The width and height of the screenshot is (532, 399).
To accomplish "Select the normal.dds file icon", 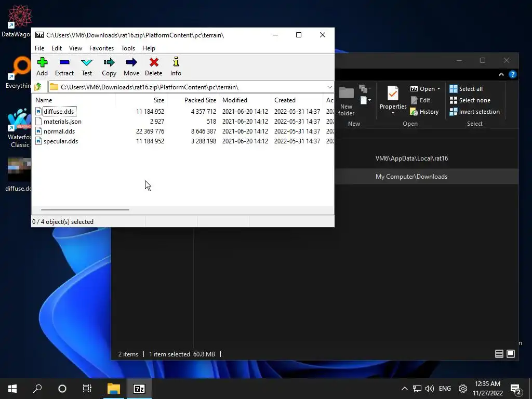I will tap(38, 131).
